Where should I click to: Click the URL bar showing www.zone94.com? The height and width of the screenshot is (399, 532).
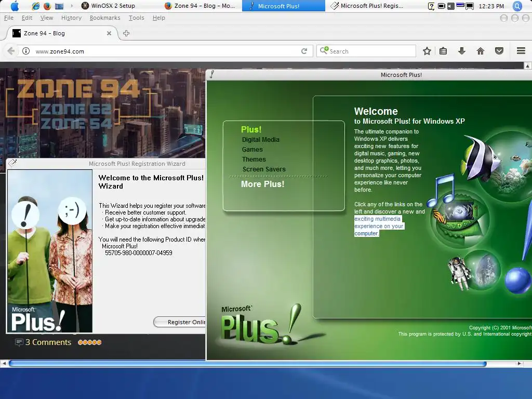click(165, 51)
